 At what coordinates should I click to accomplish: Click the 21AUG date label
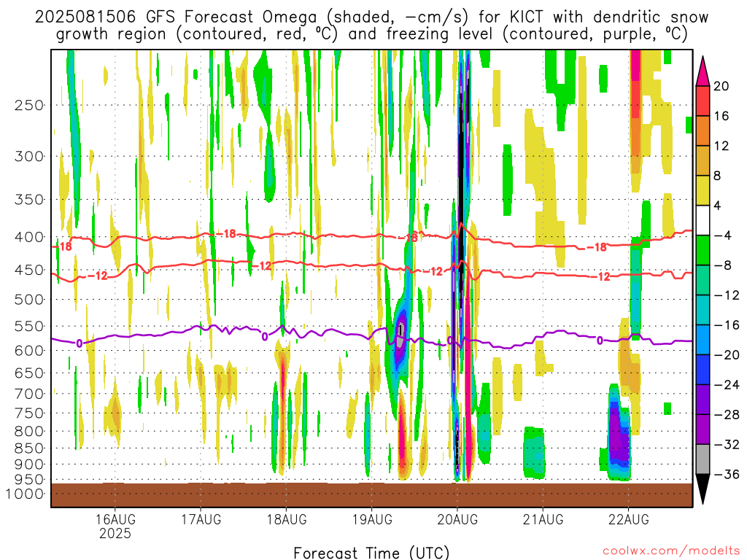[543, 519]
